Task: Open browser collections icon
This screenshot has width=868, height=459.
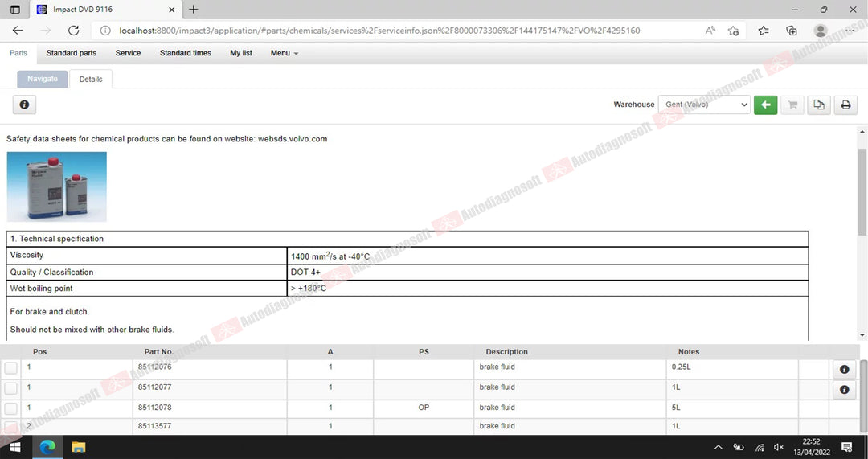Action: (x=792, y=31)
